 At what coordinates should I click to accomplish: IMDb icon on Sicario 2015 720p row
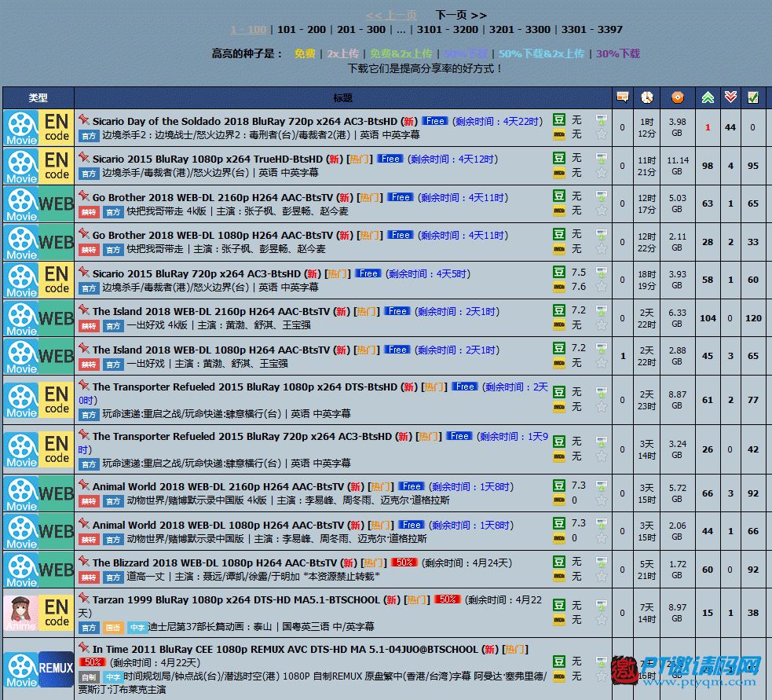(x=559, y=287)
